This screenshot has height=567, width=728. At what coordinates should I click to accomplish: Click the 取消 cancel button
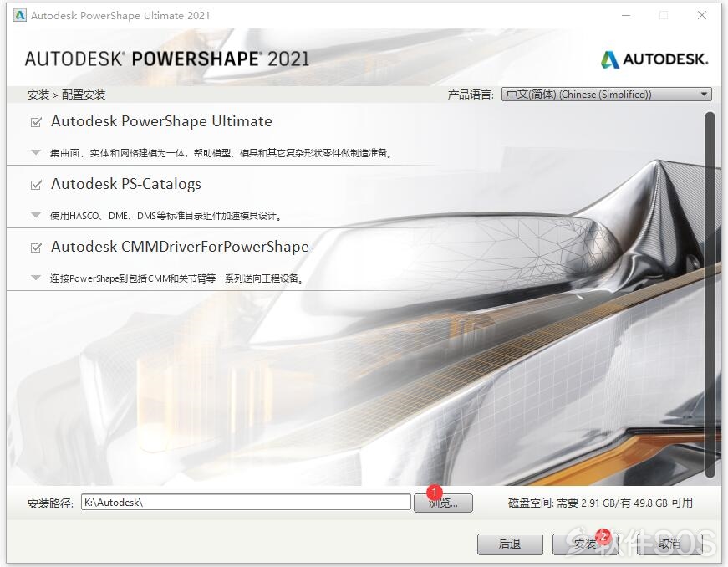669,544
